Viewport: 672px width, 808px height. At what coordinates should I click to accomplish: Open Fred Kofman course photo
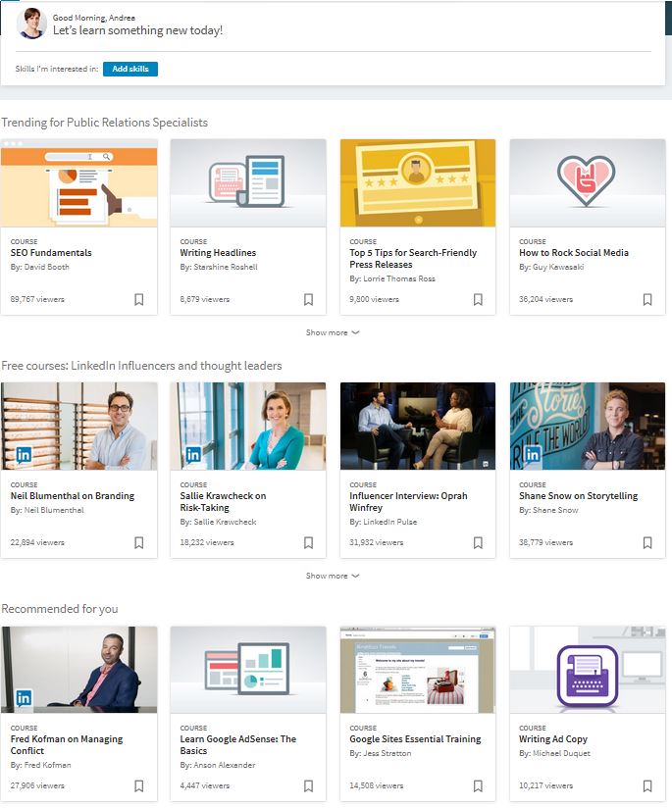coord(78,670)
